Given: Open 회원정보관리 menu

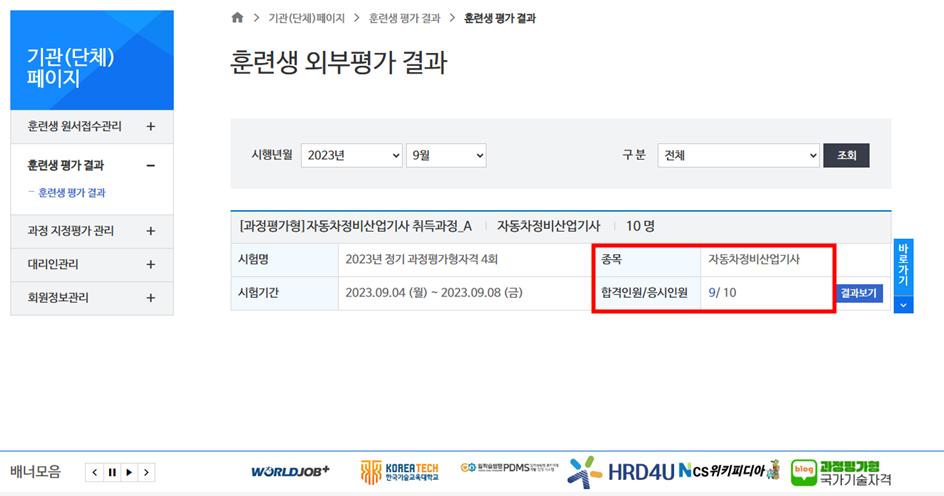Looking at the screenshot, I should tap(58, 297).
